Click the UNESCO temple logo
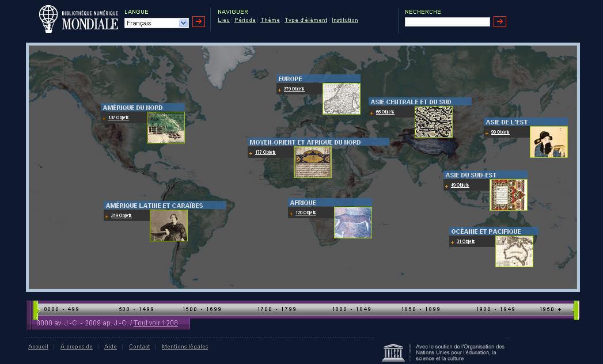 (x=393, y=352)
